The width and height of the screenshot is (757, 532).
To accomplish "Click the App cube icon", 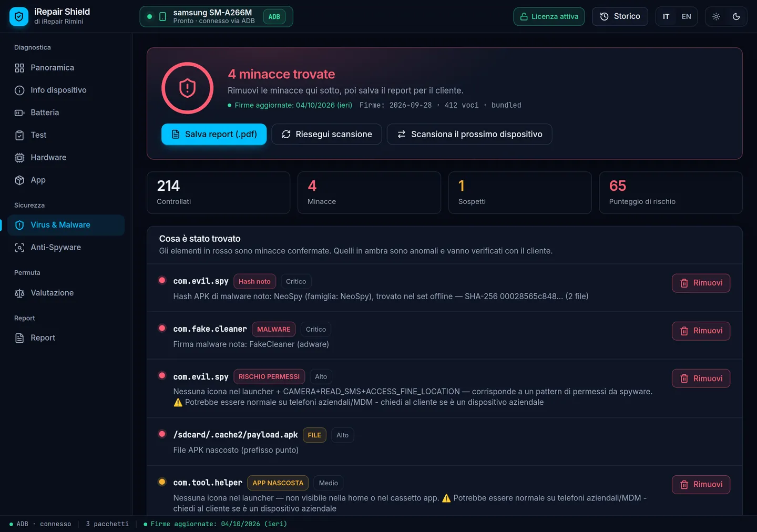I will pos(19,180).
